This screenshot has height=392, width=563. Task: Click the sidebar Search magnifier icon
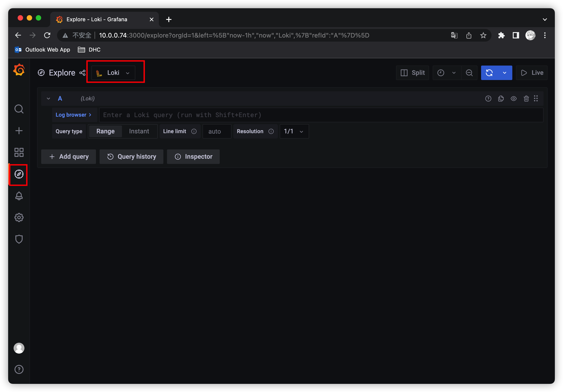coord(19,109)
